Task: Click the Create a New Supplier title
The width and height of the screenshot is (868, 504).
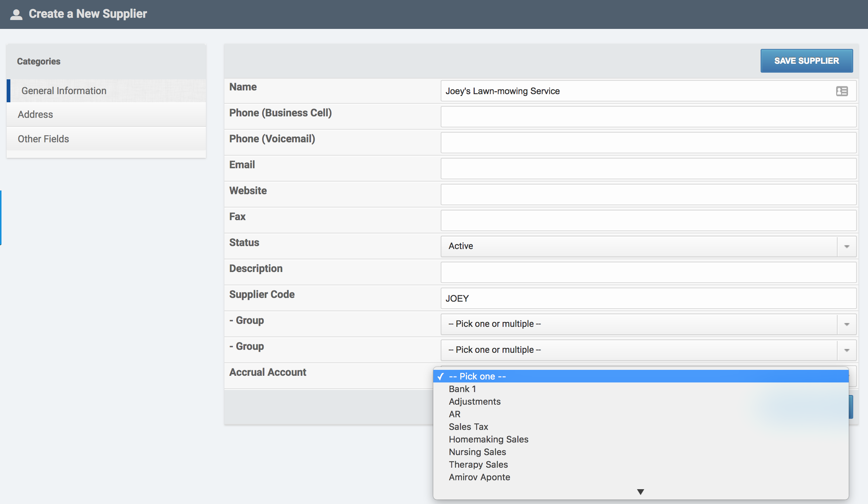Action: point(88,14)
